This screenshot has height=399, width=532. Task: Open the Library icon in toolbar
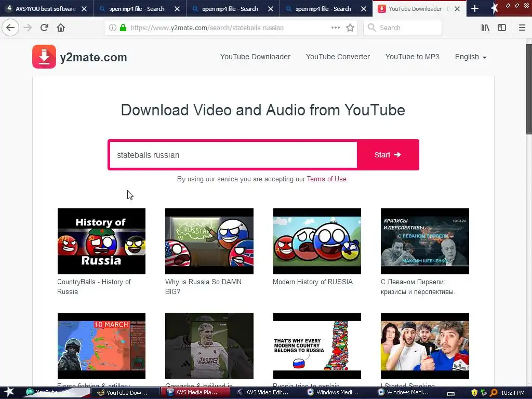point(485,28)
